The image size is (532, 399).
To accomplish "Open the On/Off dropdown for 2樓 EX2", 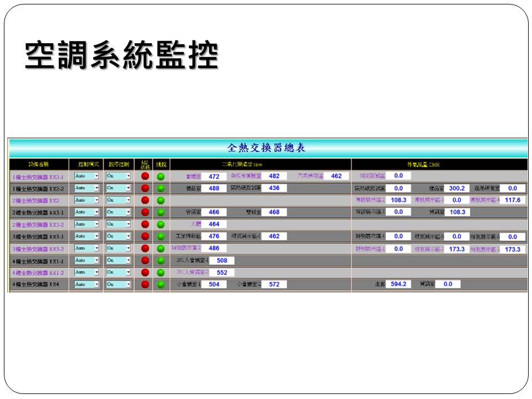I will tap(119, 200).
